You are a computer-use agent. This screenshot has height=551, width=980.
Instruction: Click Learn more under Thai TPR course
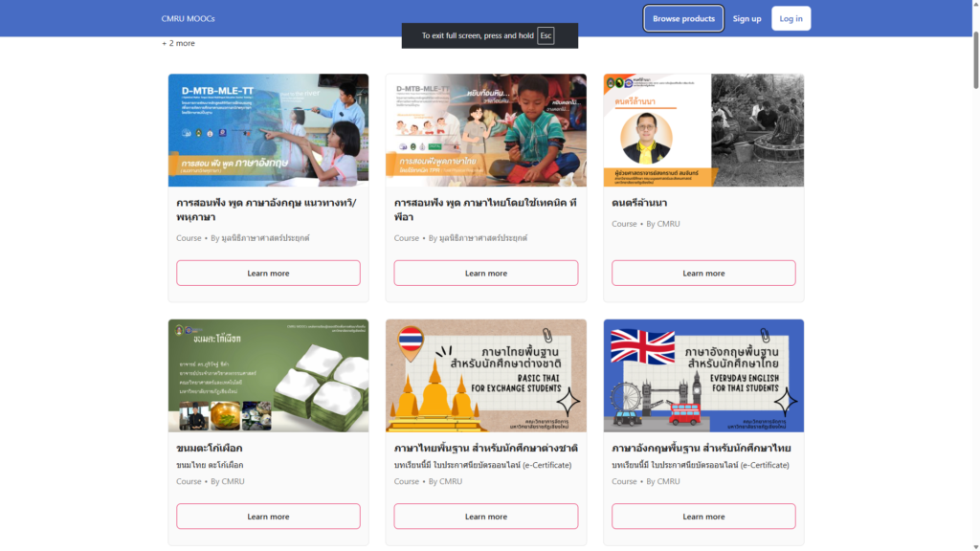coord(485,273)
